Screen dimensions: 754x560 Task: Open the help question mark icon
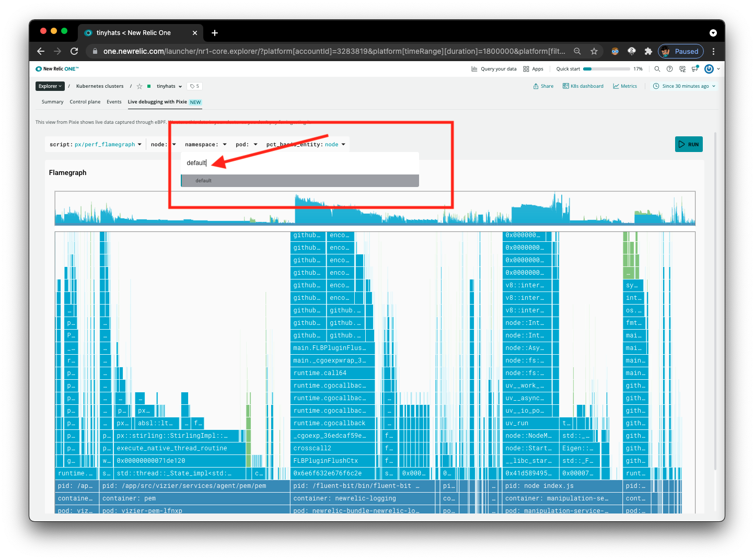(669, 69)
